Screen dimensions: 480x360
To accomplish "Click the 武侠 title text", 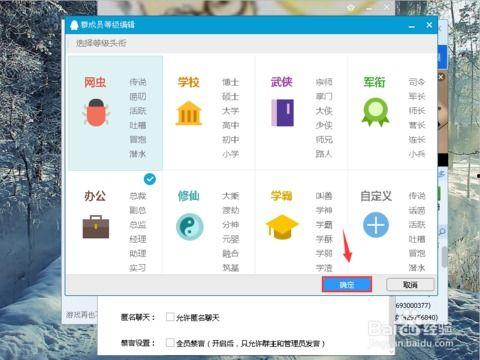I will 282,82.
